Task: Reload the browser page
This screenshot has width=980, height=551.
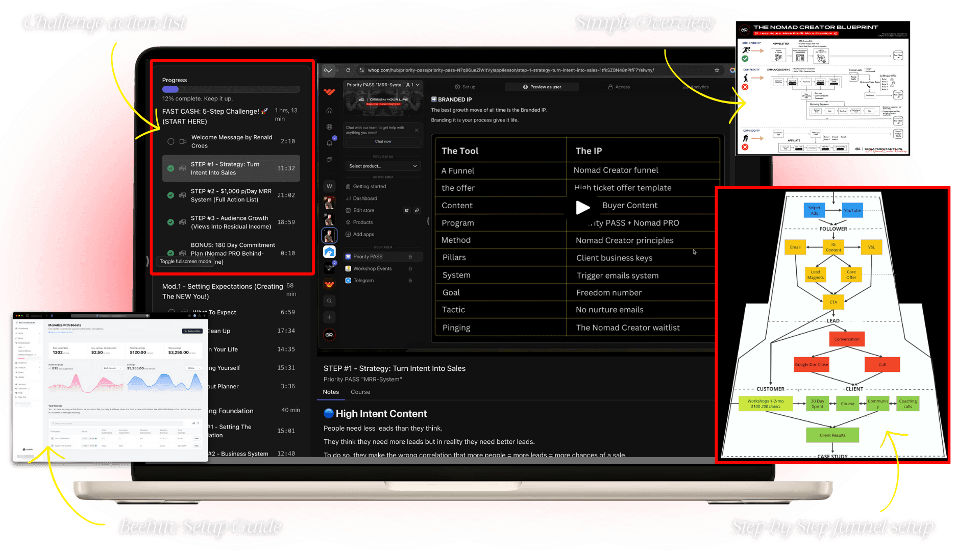Action: coord(348,70)
